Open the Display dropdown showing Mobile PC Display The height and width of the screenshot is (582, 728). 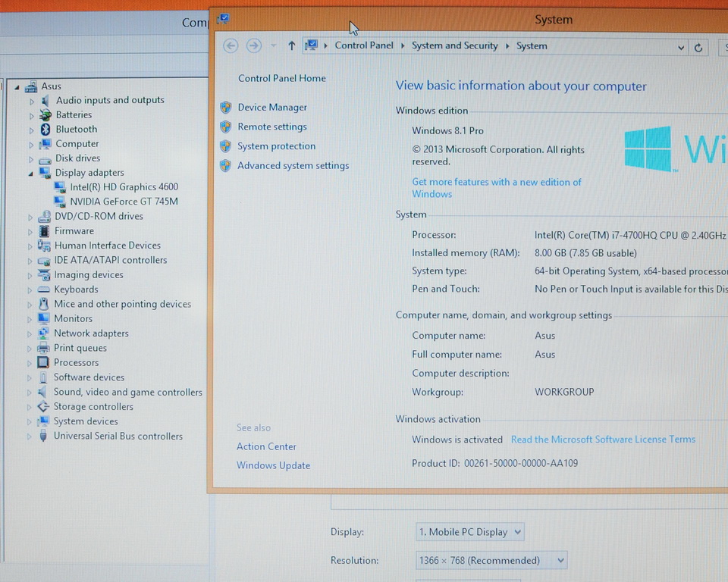(x=470, y=532)
